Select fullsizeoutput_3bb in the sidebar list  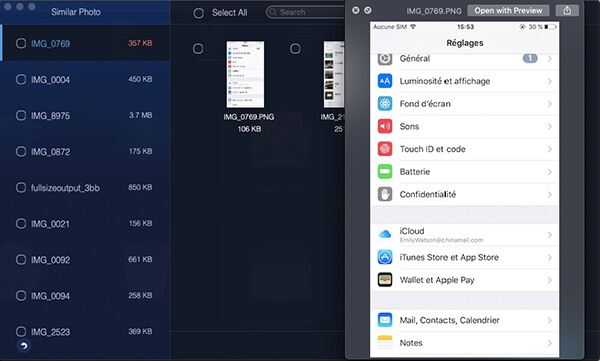coord(85,188)
